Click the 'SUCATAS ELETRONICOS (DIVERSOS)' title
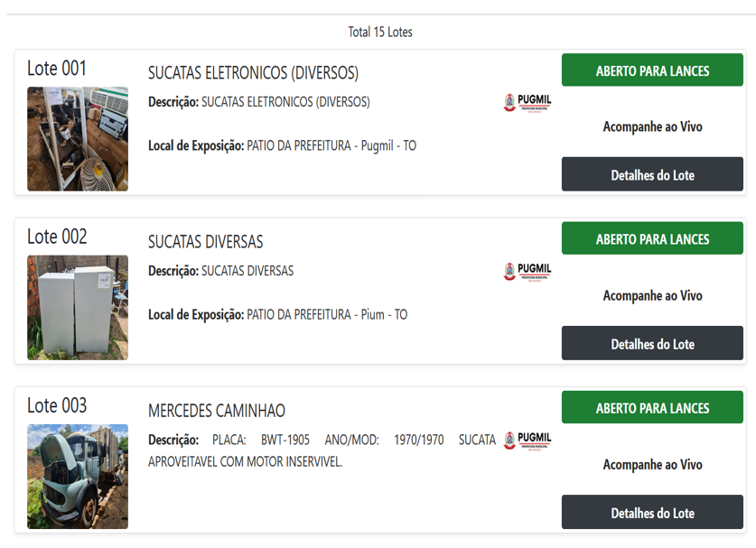 [x=253, y=73]
